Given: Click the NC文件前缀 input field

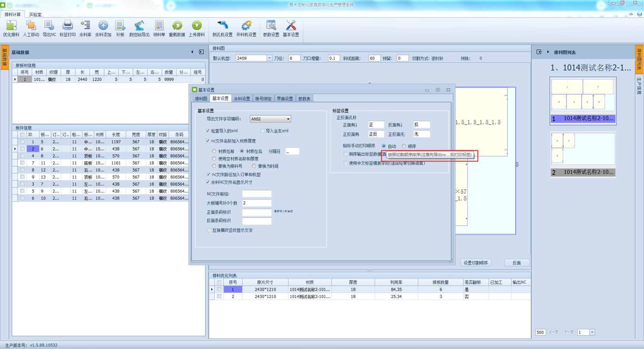Looking at the screenshot, I should (x=257, y=194).
